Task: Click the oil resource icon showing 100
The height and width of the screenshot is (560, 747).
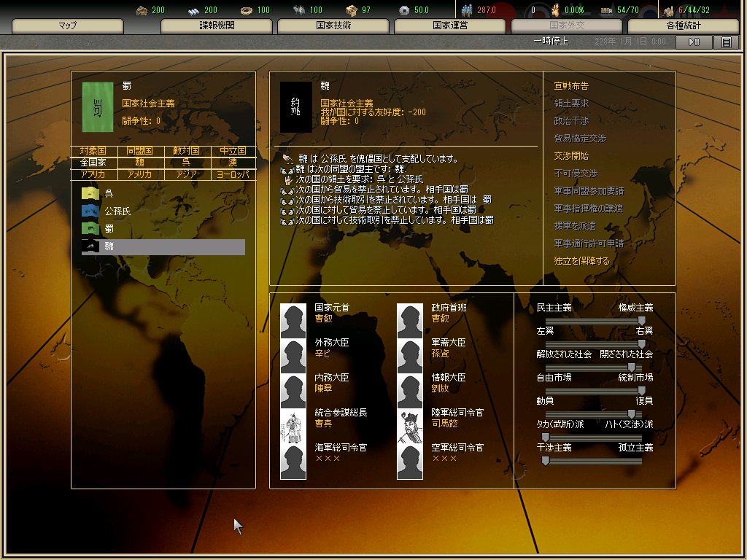Action: [x=298, y=10]
